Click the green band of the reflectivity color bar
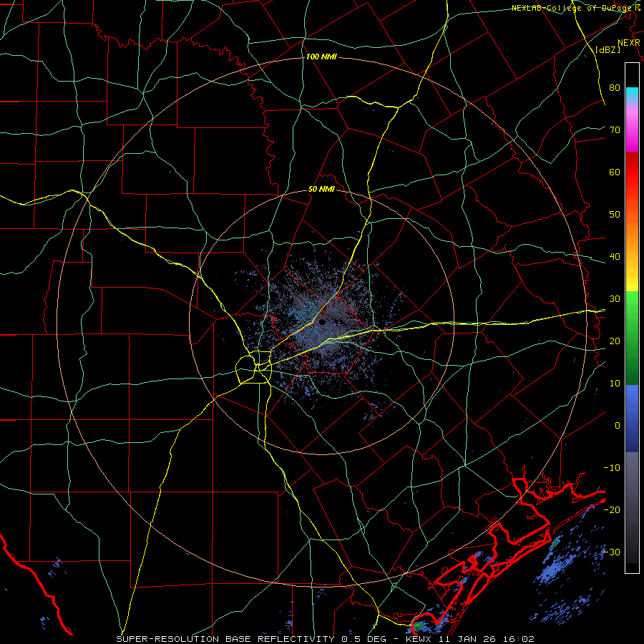This screenshot has width=644, height=644. pos(632,338)
